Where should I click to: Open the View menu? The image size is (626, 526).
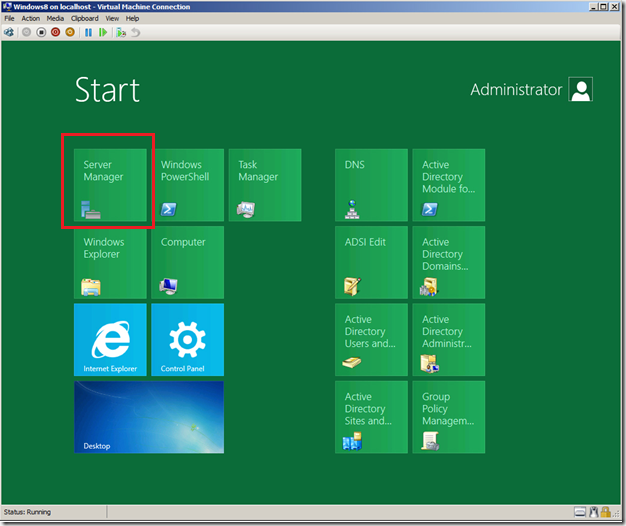tap(112, 18)
